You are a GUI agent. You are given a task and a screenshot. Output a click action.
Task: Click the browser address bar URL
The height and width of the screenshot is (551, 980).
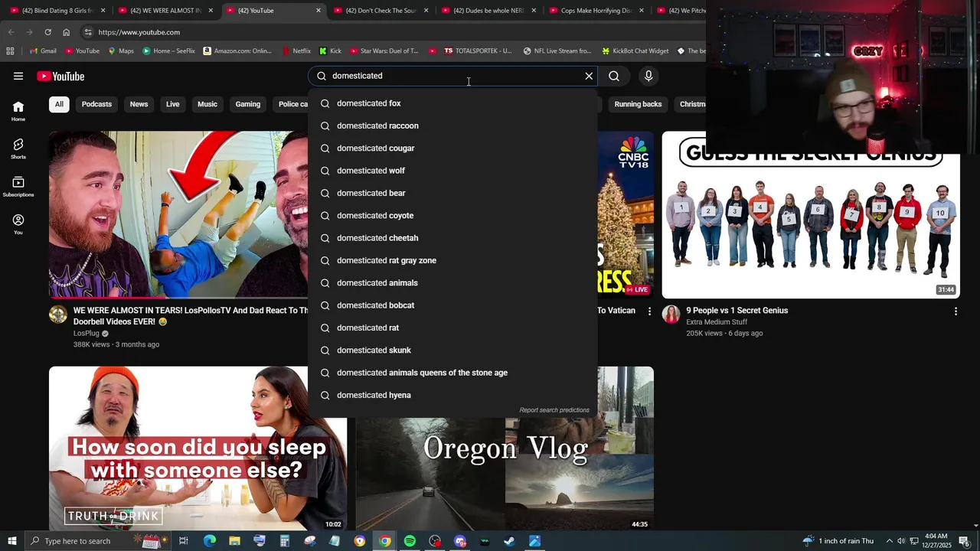(139, 32)
